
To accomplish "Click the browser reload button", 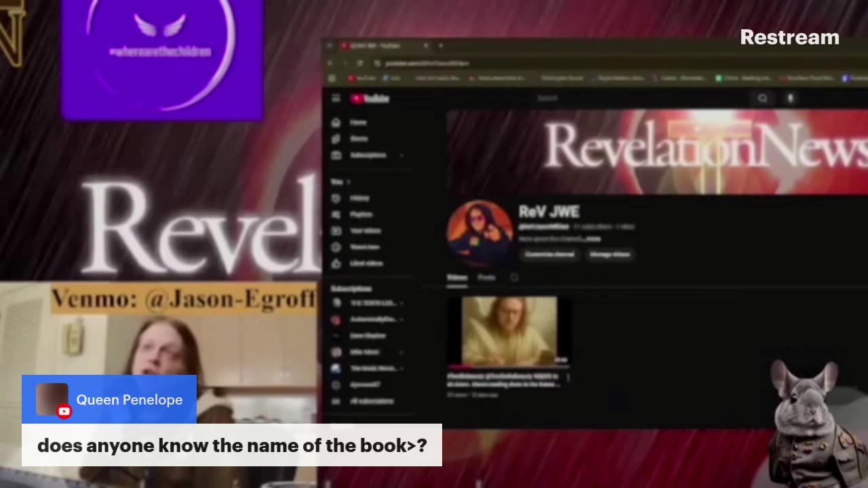I will 359,63.
